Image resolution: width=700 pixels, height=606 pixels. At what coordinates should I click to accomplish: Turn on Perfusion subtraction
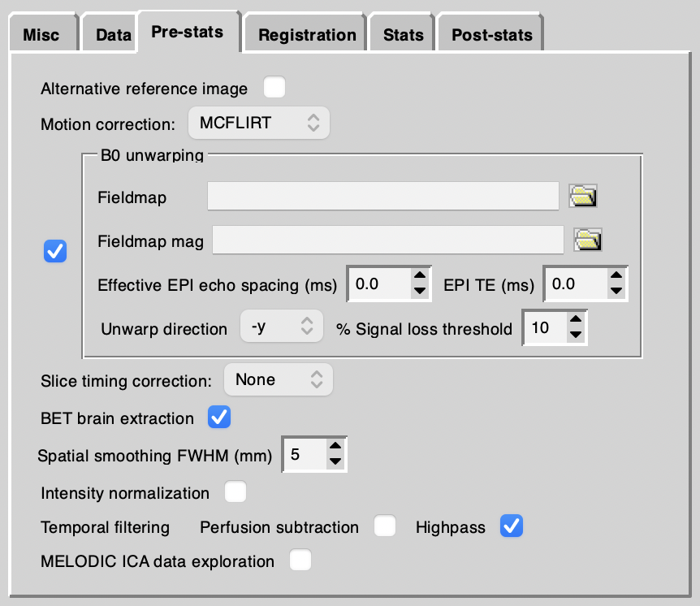385,526
